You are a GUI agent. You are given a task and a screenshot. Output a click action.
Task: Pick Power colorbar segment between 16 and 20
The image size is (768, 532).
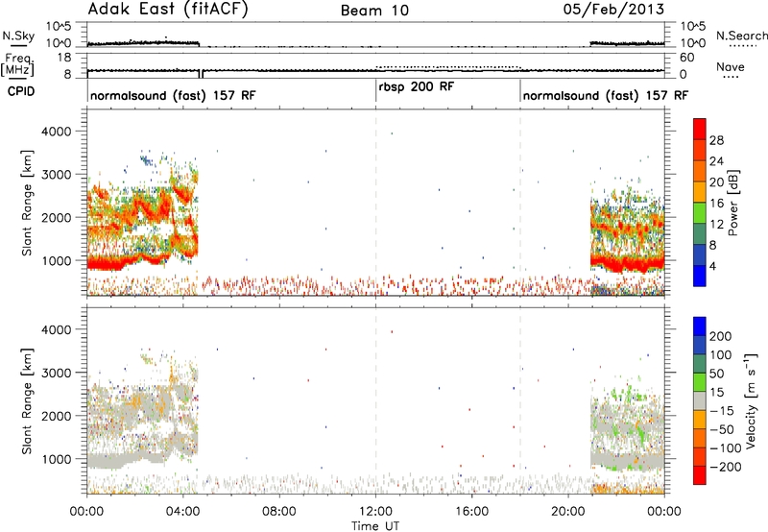pyautogui.click(x=700, y=191)
